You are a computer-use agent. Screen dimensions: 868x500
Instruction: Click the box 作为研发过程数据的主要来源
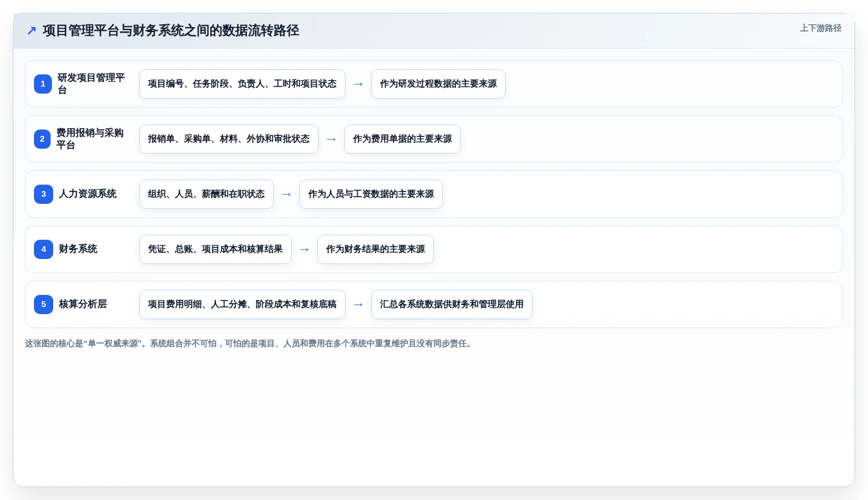tap(438, 84)
